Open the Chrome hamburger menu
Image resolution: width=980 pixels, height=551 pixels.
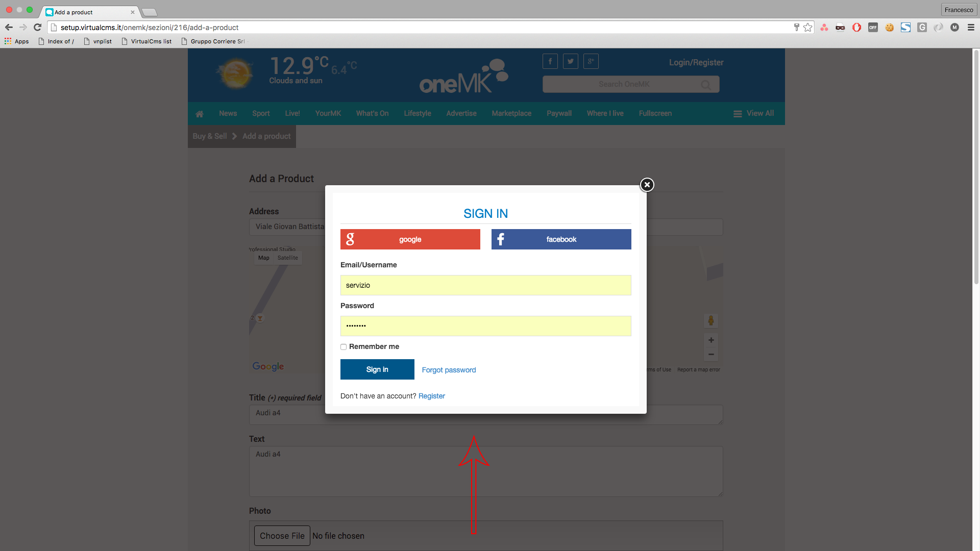(x=971, y=28)
